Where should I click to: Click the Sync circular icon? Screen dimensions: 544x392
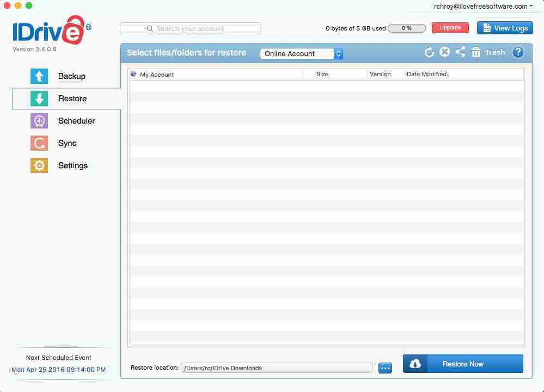(x=39, y=143)
